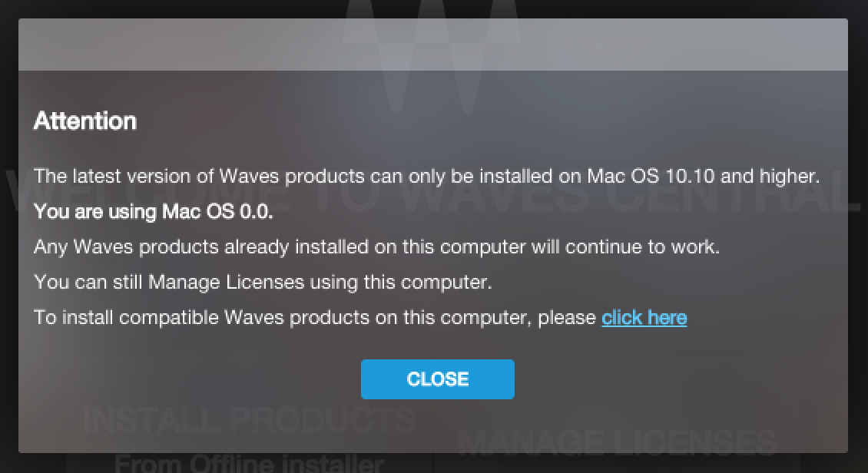The height and width of the screenshot is (473, 868).
Task: Click "Manage Licenses" within the dialog message
Action: [x=226, y=282]
